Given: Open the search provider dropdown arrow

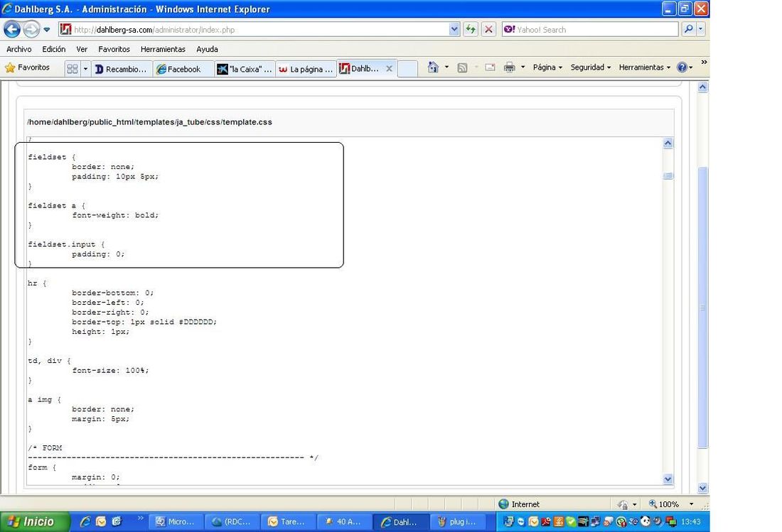Looking at the screenshot, I should point(701,29).
